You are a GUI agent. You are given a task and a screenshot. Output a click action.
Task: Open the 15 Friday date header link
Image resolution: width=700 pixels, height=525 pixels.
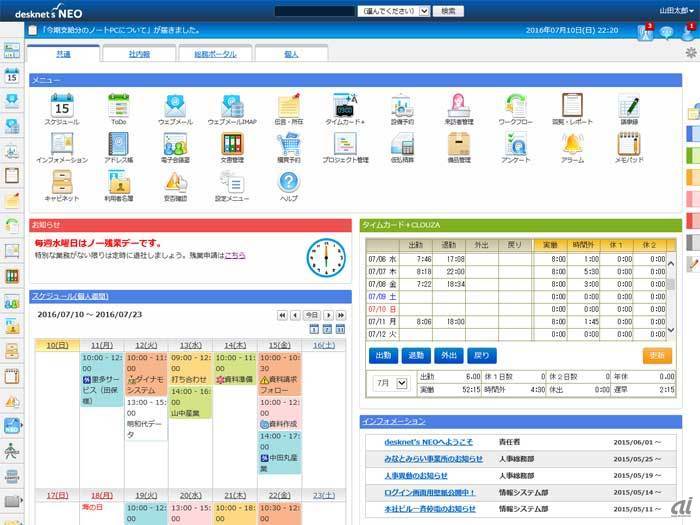(x=279, y=345)
